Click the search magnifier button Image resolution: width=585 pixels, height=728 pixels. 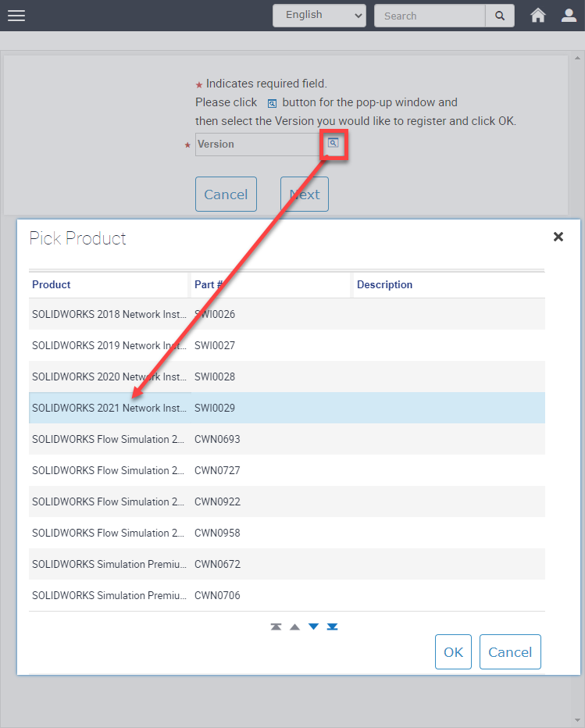point(500,16)
